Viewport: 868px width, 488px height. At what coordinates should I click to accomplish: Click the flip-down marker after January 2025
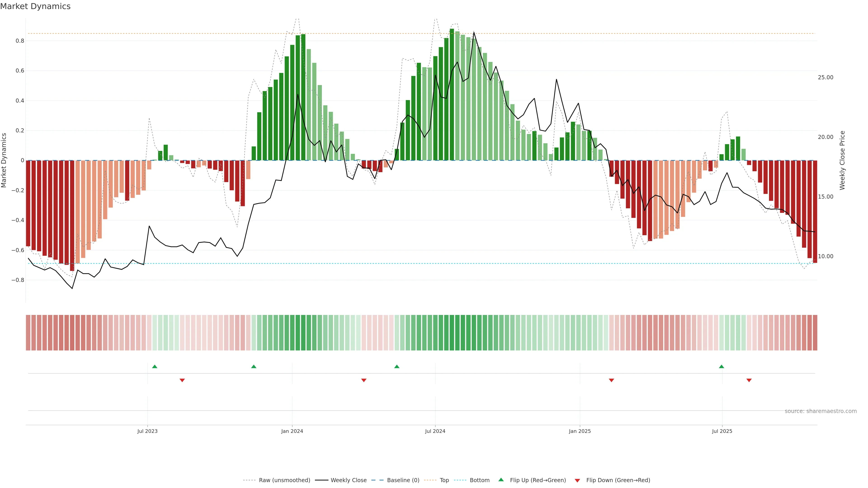coord(612,380)
